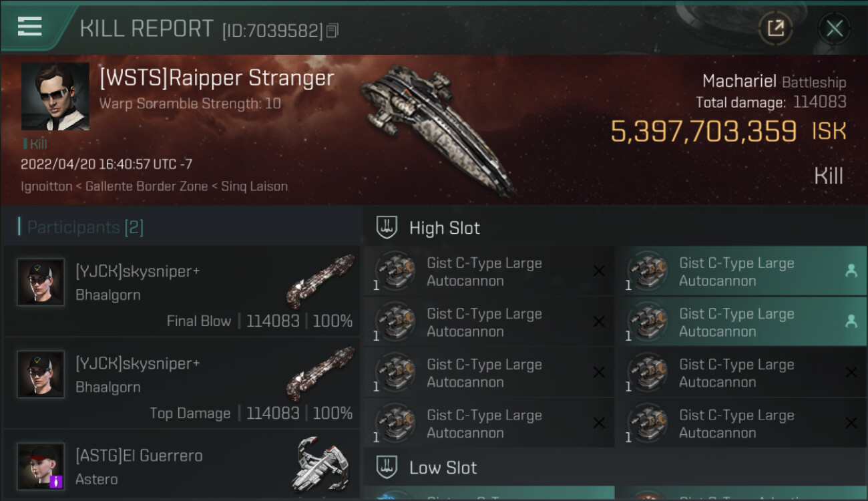Click the share kill report icon
Image resolution: width=868 pixels, height=501 pixels.
[775, 28]
